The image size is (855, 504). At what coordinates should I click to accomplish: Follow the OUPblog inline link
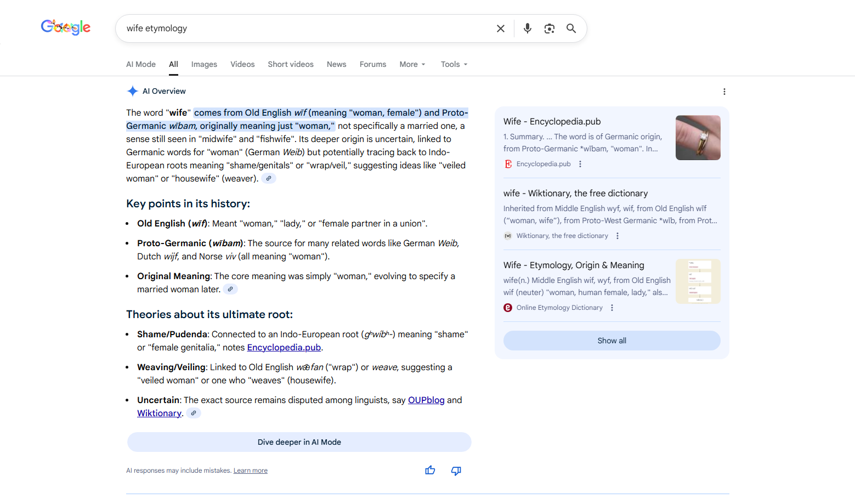[426, 400]
